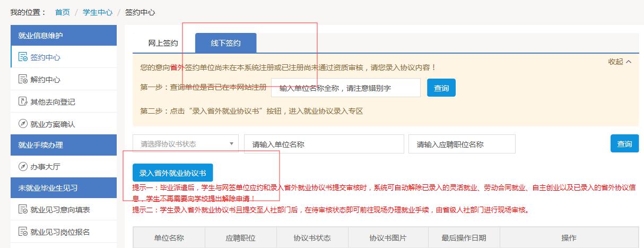
Task: Switch to the 网上签约 tab
Action: click(x=163, y=43)
